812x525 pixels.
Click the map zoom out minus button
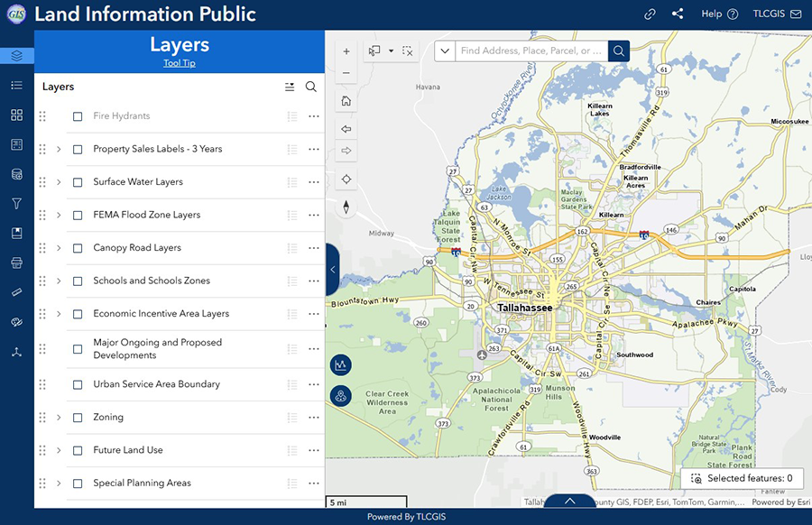[346, 73]
